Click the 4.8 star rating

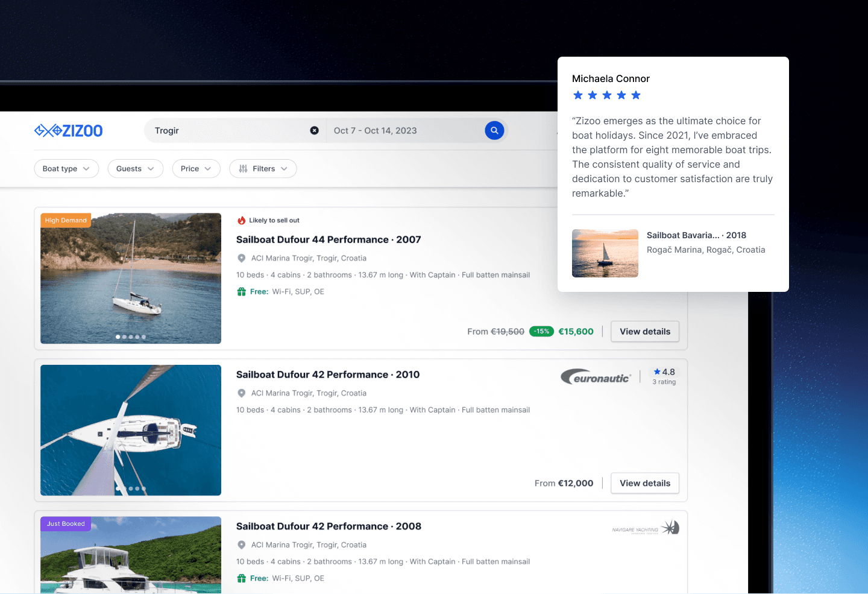[664, 372]
